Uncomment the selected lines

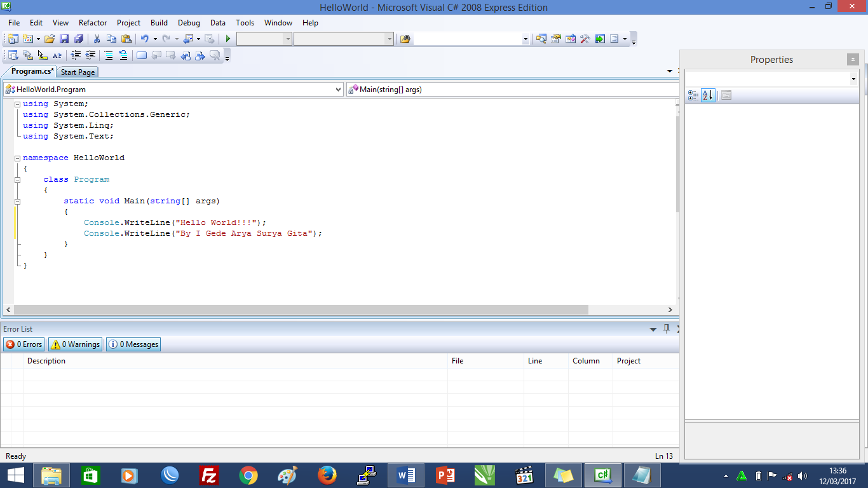(x=123, y=55)
